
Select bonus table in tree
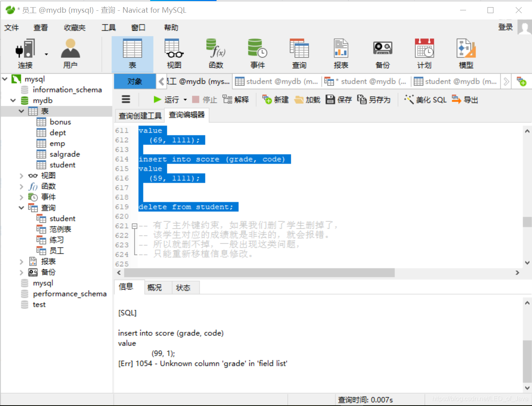[60, 122]
